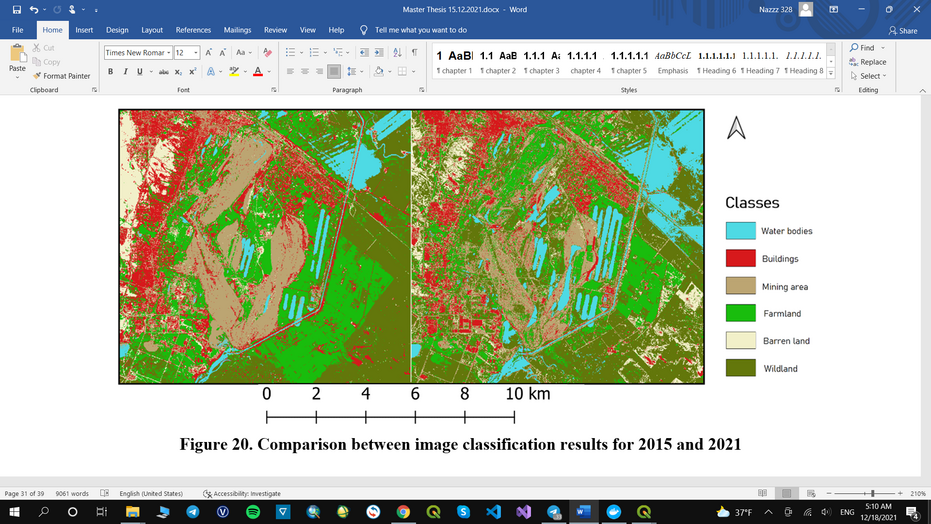Expand the Styles gallery more arrow

(x=830, y=74)
